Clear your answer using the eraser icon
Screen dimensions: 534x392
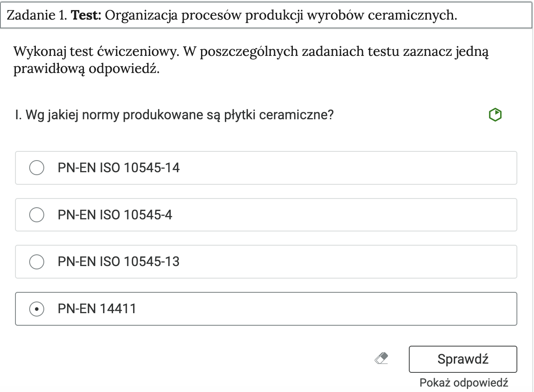pyautogui.click(x=382, y=358)
